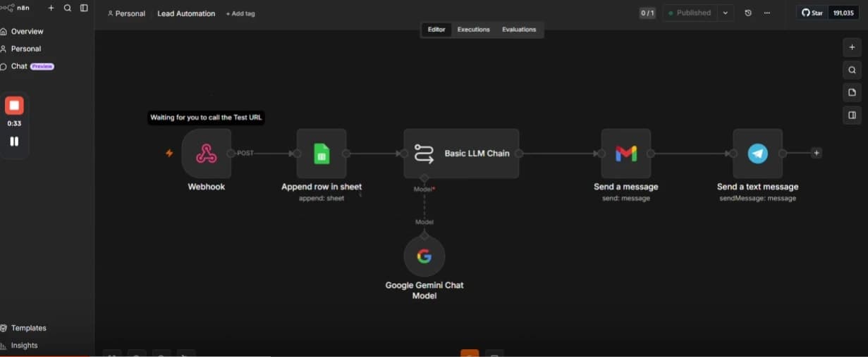Select the Webhook trigger node
This screenshot has width=868, height=357.
pyautogui.click(x=206, y=153)
